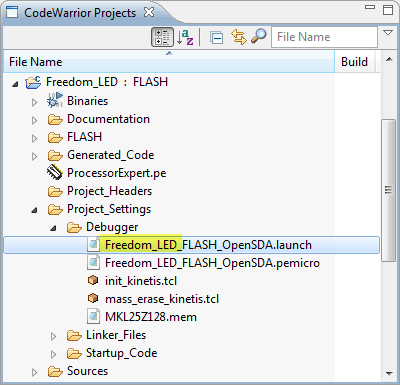Select the FLASH folder label
This screenshot has width=400, height=385.
coord(85,137)
